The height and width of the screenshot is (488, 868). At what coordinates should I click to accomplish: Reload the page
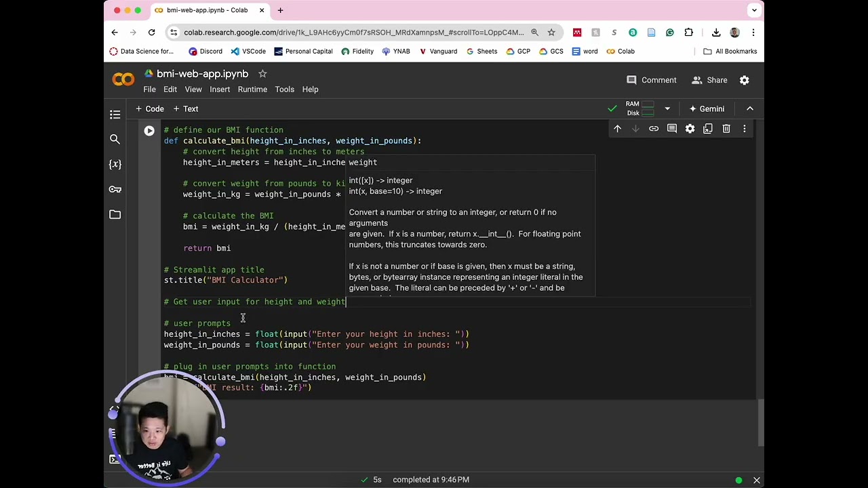152,32
